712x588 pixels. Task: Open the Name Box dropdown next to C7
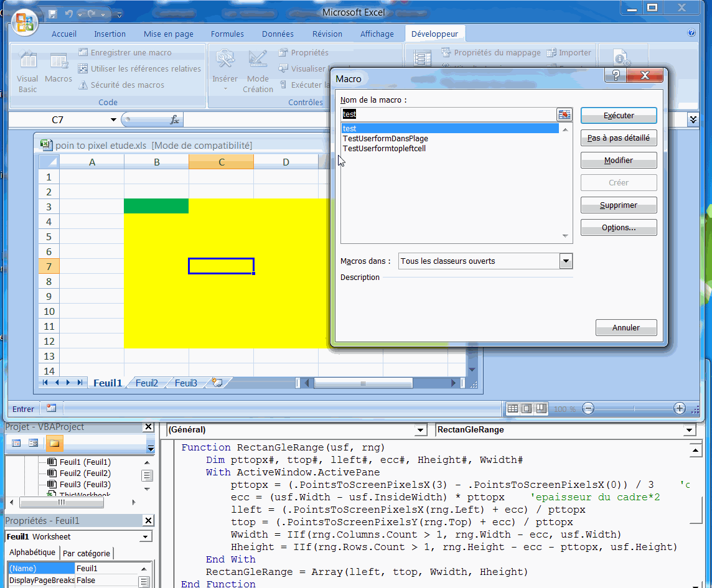click(x=113, y=120)
